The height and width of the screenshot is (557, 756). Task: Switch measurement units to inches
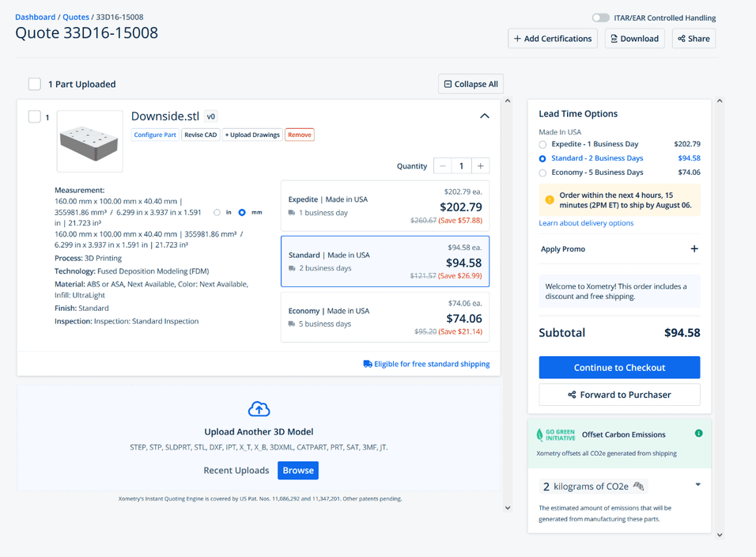tap(217, 213)
